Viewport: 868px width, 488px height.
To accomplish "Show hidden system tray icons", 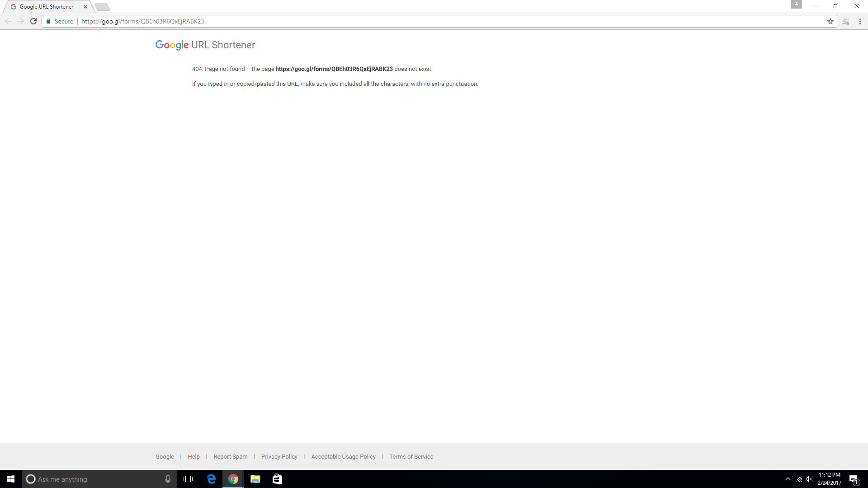I will coord(788,479).
